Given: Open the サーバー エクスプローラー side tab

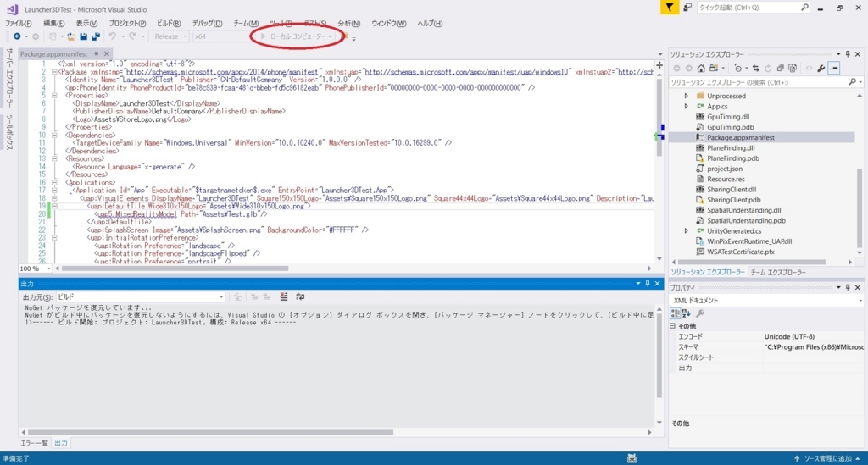Looking at the screenshot, I should (9, 77).
